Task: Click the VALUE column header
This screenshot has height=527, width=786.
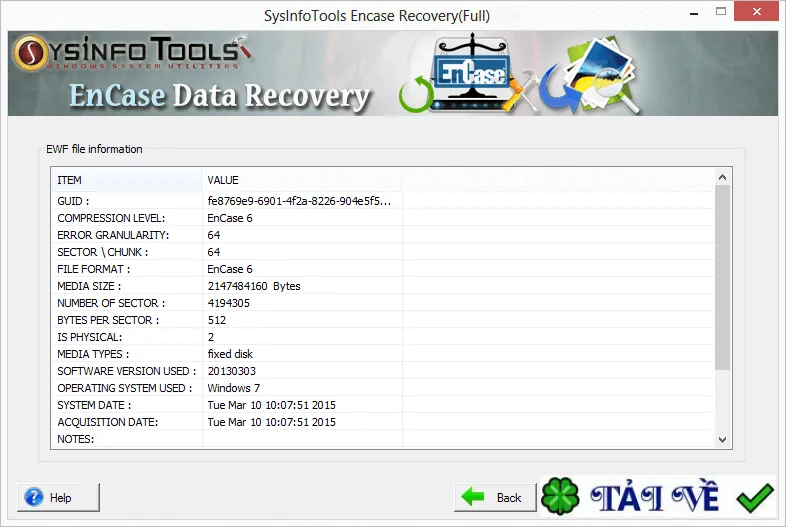Action: (x=301, y=180)
